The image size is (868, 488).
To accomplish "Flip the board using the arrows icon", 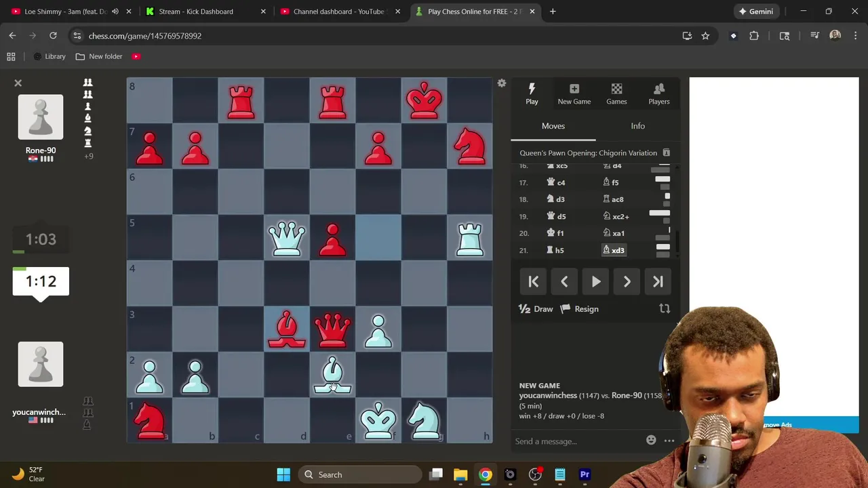I will tap(665, 309).
